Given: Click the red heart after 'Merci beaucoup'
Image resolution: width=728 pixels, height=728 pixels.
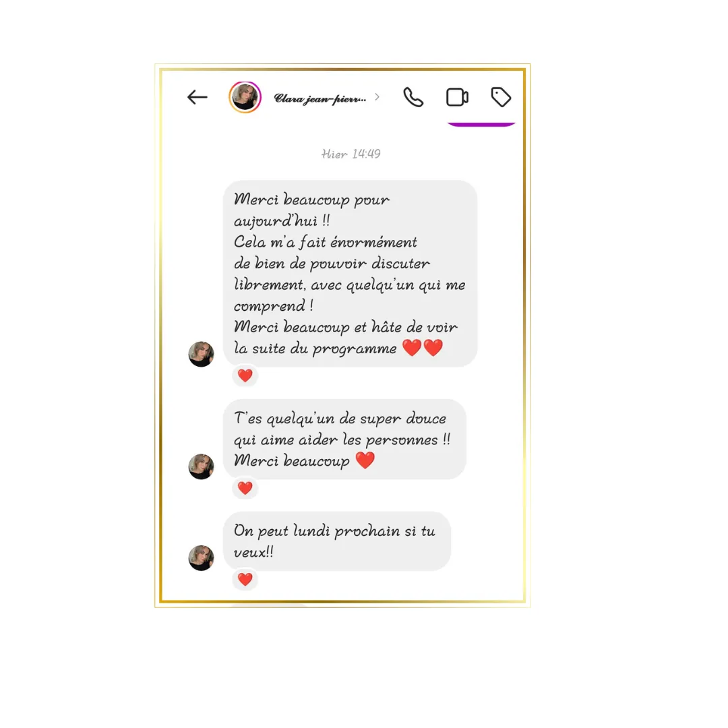Looking at the screenshot, I should click(x=365, y=460).
